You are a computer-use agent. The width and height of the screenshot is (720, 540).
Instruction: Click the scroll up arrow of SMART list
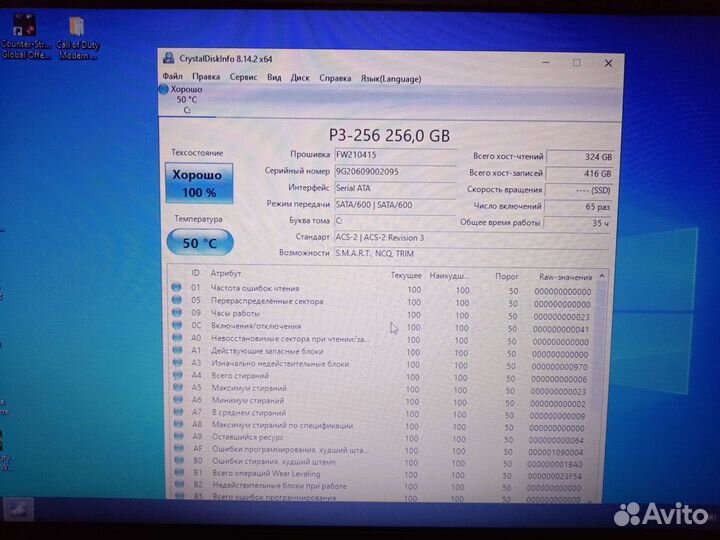point(602,276)
